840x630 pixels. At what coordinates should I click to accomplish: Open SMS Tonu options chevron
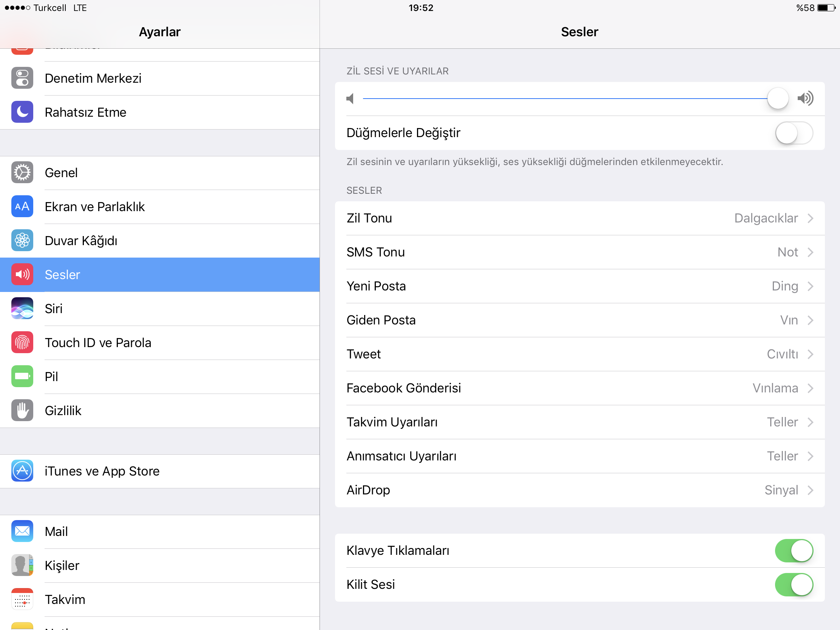tap(811, 252)
